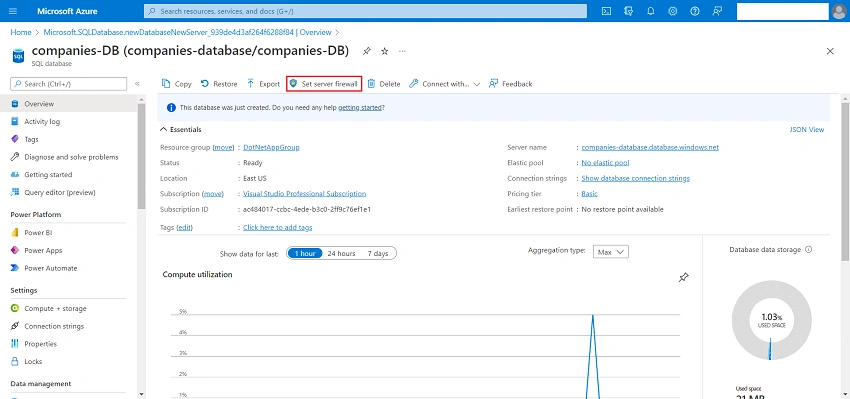
Task: Open Visual Studio Professional Subscription link
Action: [x=304, y=194]
